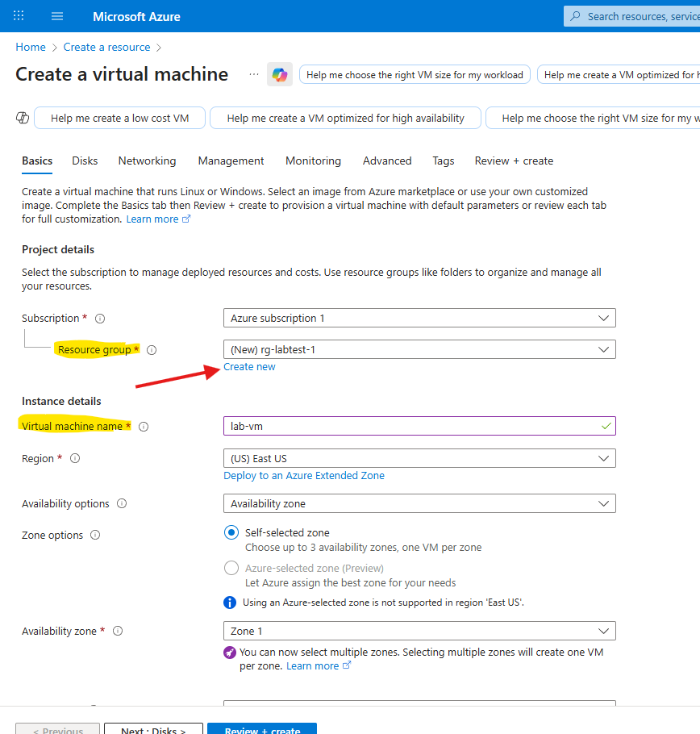
Task: Show info for Resource group field
Action: coord(152,350)
